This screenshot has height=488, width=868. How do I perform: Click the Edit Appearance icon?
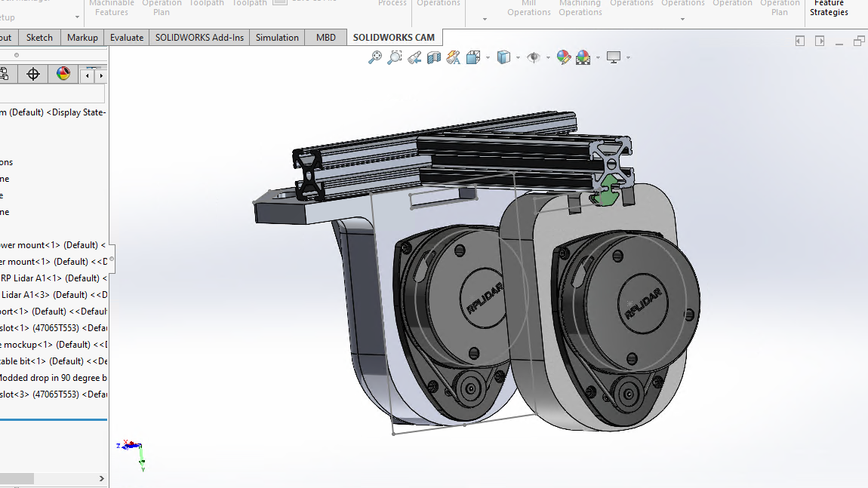563,57
